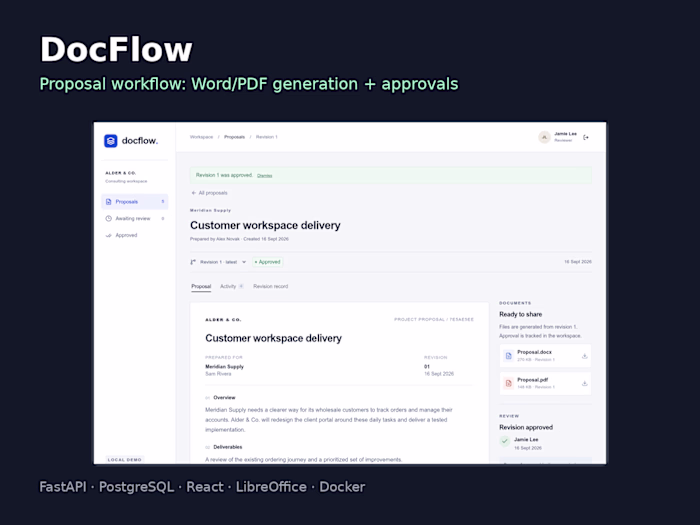Viewport: 700px width, 525px height.
Task: Click the 'Ready to share' heading
Action: (x=521, y=314)
